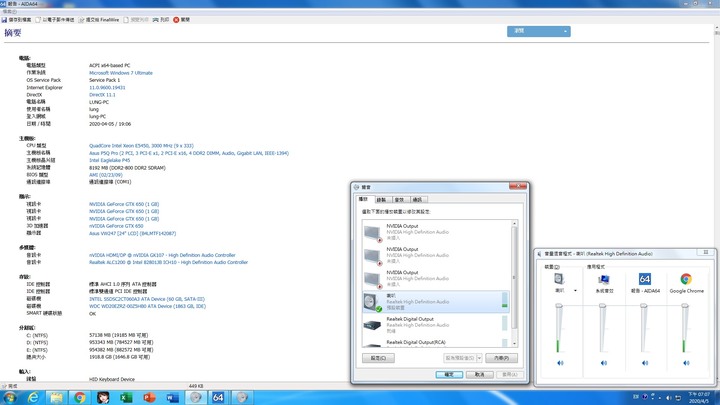Click submit to FinalWire toolbar icon

pos(81,20)
